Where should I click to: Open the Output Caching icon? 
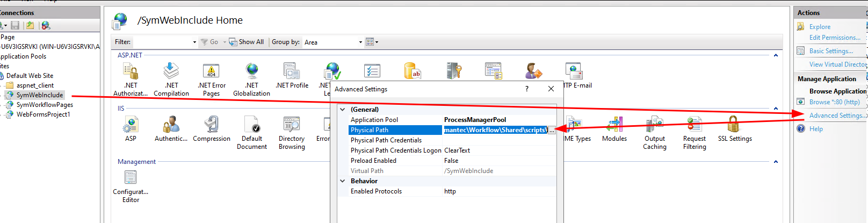pos(654,125)
